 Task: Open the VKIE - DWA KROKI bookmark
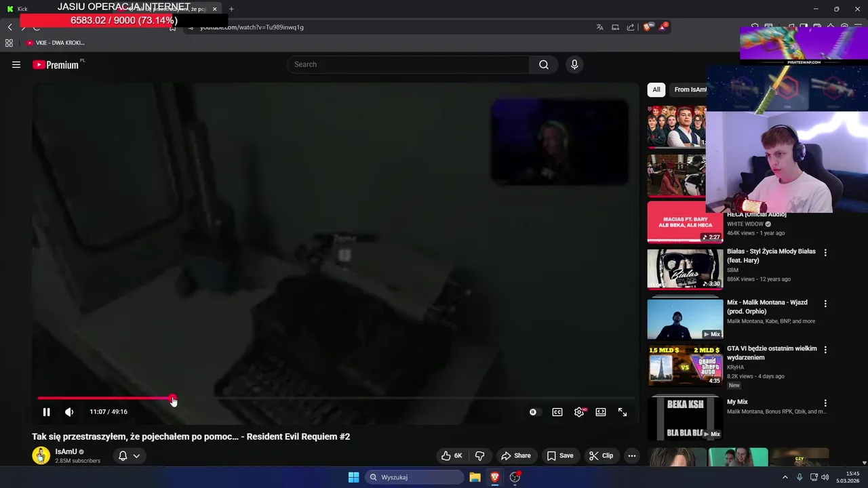coord(56,43)
